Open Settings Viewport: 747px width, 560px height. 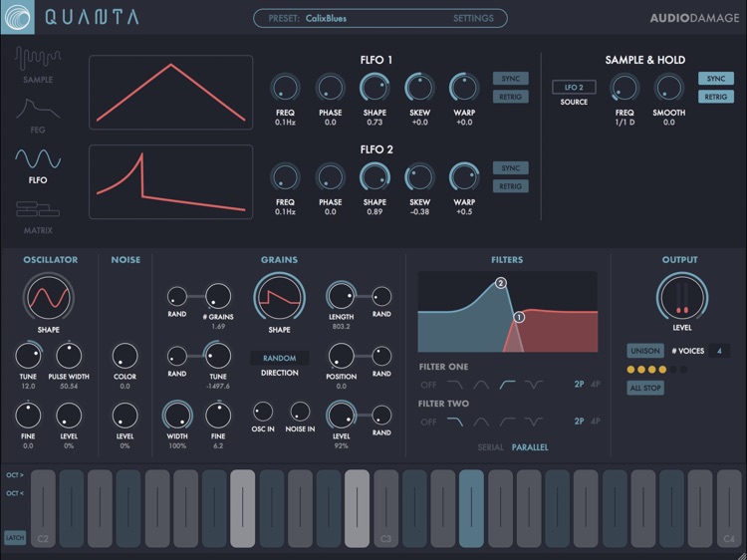pyautogui.click(x=473, y=19)
